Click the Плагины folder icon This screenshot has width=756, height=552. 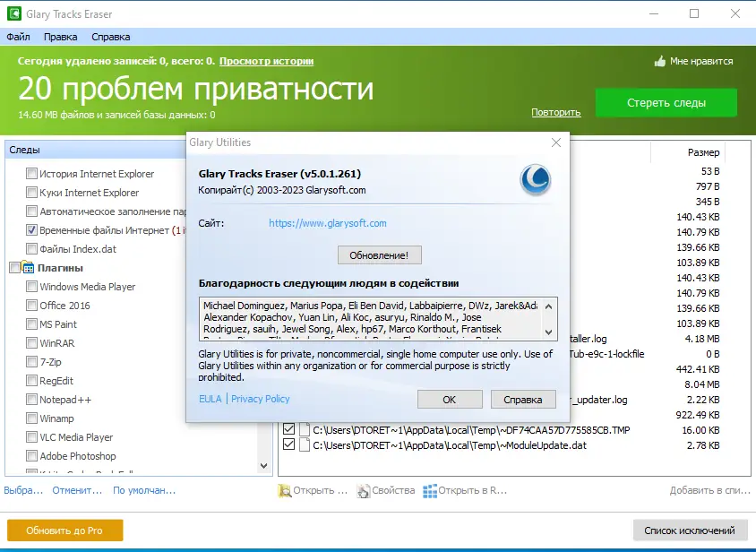28,267
